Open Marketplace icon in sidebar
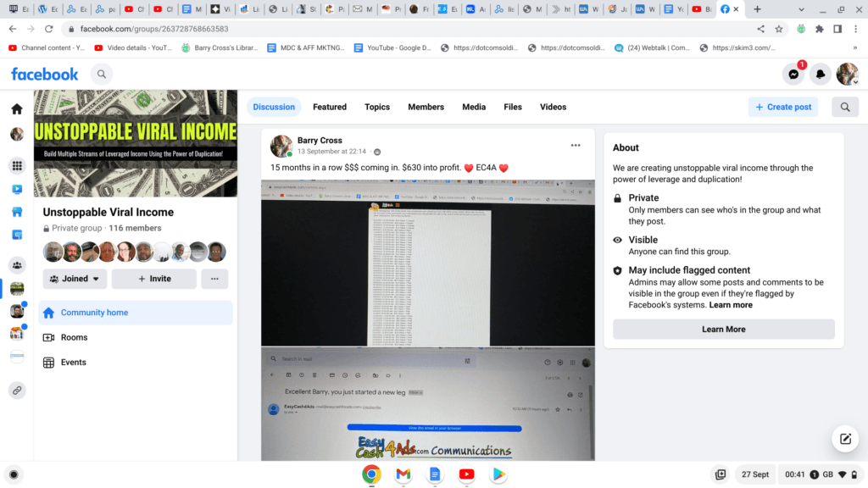The image size is (868, 488). (17, 212)
